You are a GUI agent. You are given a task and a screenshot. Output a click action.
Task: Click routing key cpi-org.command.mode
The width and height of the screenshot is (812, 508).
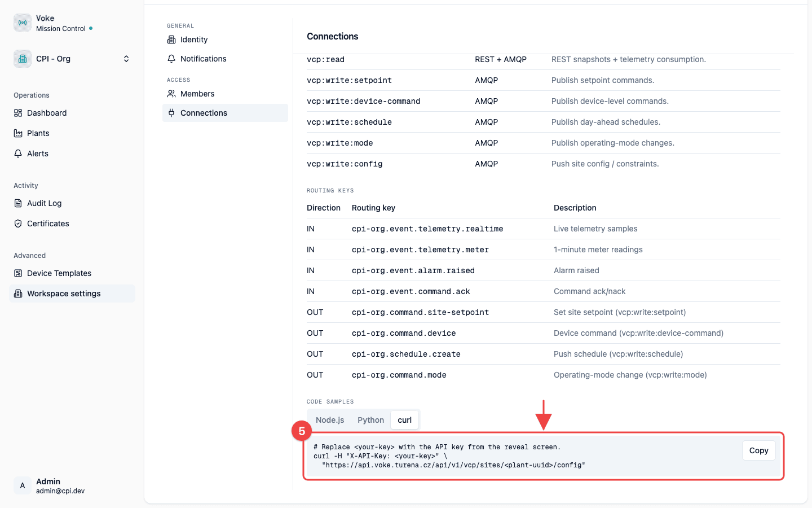tap(399, 375)
